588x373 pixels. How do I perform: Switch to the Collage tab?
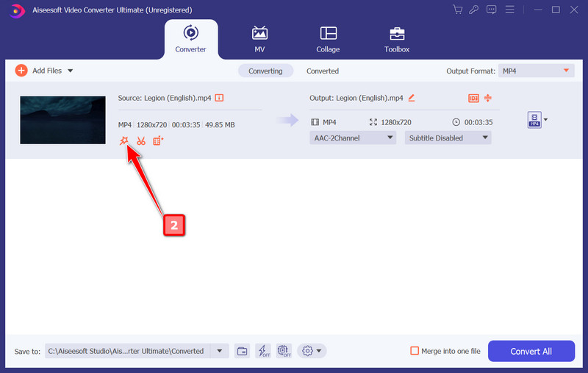click(328, 40)
